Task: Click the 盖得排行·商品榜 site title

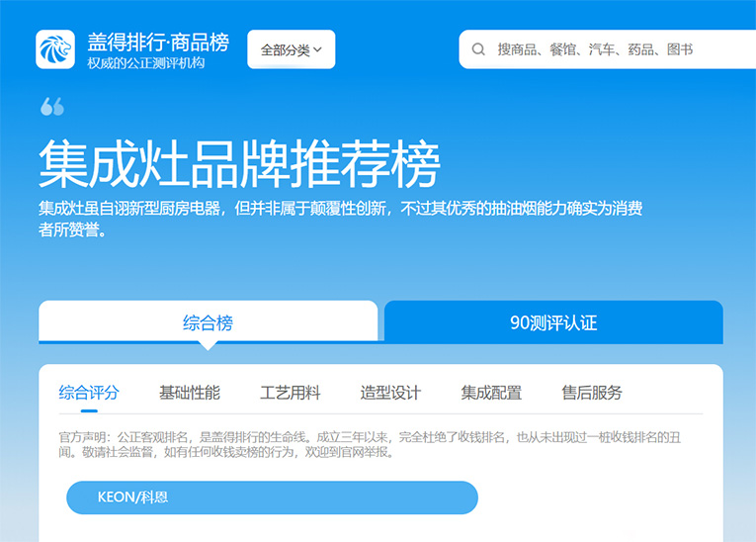Action: pyautogui.click(x=158, y=43)
